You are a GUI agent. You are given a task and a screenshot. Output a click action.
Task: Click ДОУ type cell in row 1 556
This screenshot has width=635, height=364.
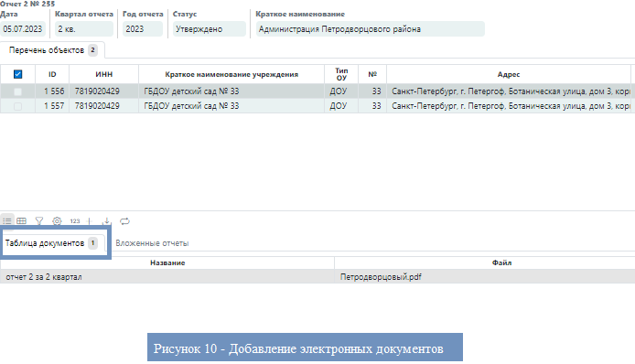point(341,91)
